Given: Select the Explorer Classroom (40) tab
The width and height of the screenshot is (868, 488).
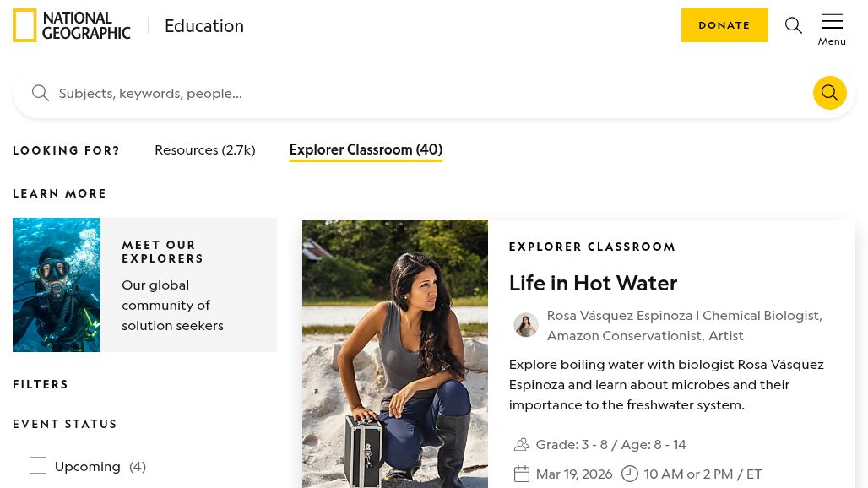Looking at the screenshot, I should click(x=365, y=149).
